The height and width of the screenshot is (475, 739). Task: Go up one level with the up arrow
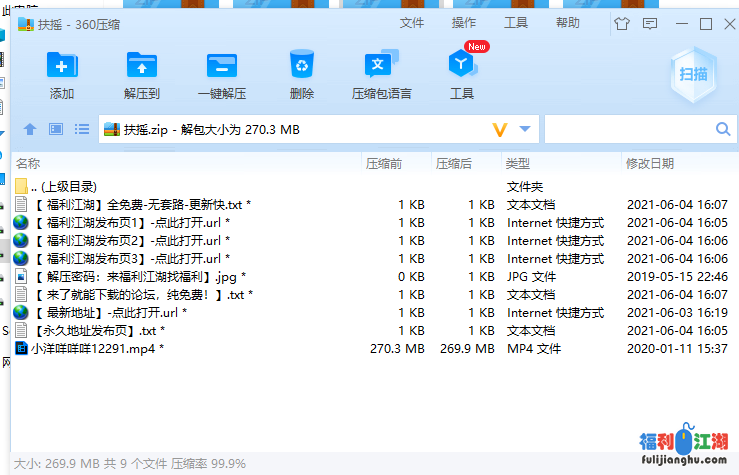click(30, 129)
